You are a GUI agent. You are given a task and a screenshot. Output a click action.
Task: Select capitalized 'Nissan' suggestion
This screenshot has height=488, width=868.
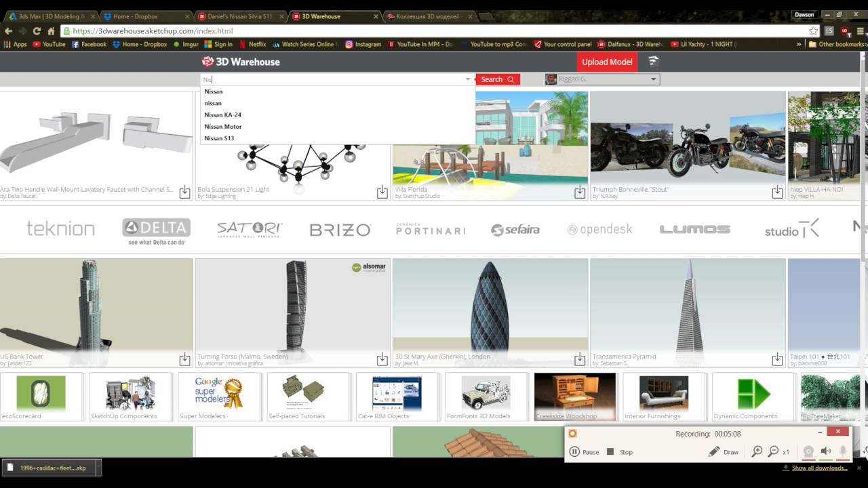[214, 91]
